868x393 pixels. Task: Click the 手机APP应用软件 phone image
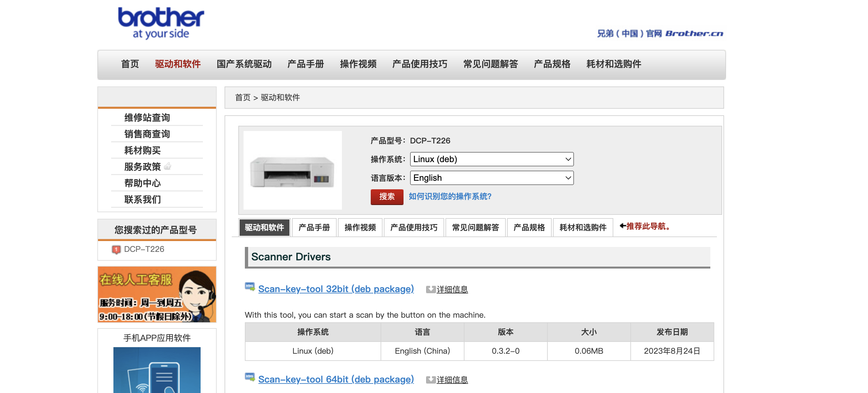point(157,370)
